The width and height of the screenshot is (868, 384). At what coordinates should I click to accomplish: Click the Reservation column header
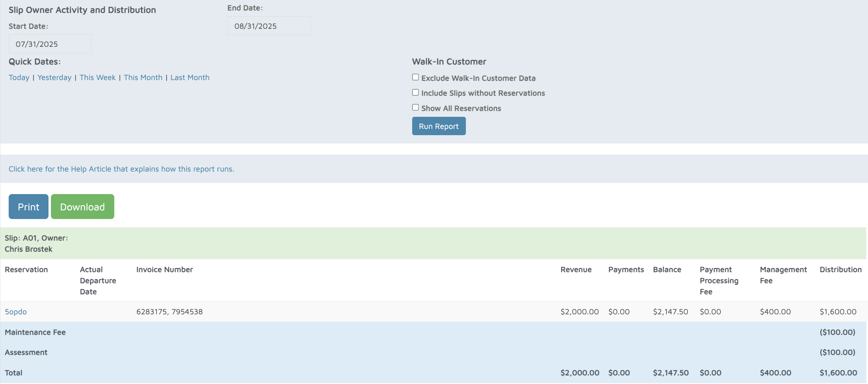[26, 270]
